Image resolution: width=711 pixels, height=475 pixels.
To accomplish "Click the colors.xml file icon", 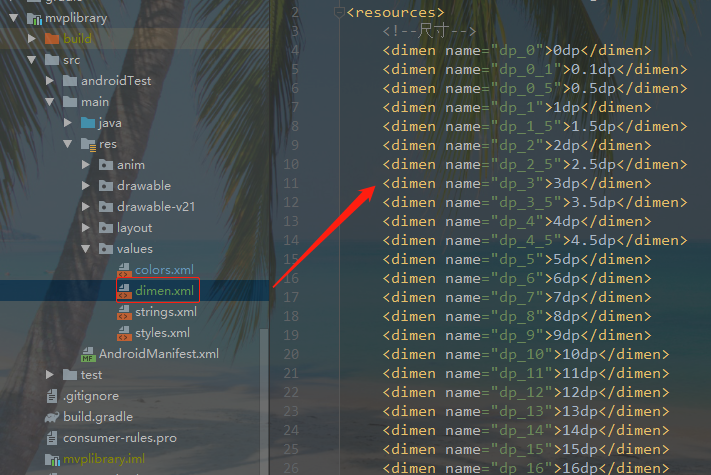I will click(x=124, y=270).
